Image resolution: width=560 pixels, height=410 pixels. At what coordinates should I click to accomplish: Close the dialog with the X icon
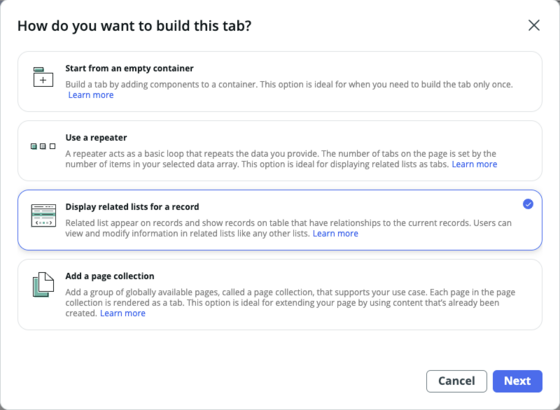(x=534, y=25)
